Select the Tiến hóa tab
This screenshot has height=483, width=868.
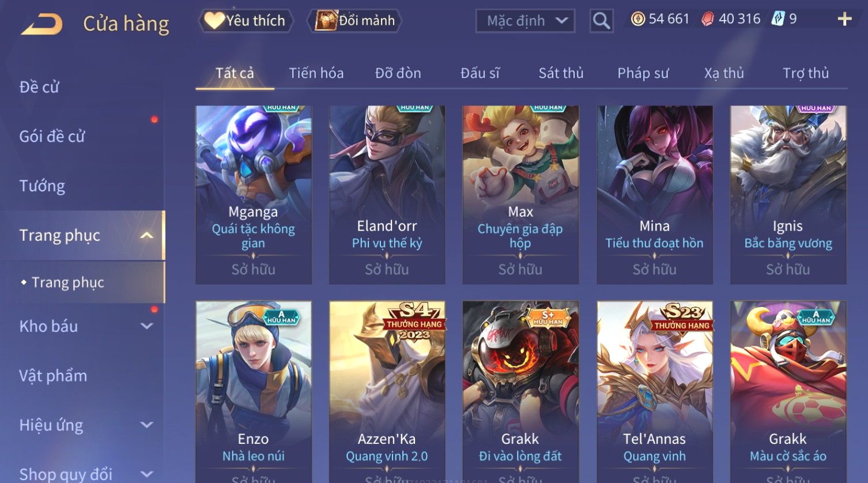(x=316, y=73)
